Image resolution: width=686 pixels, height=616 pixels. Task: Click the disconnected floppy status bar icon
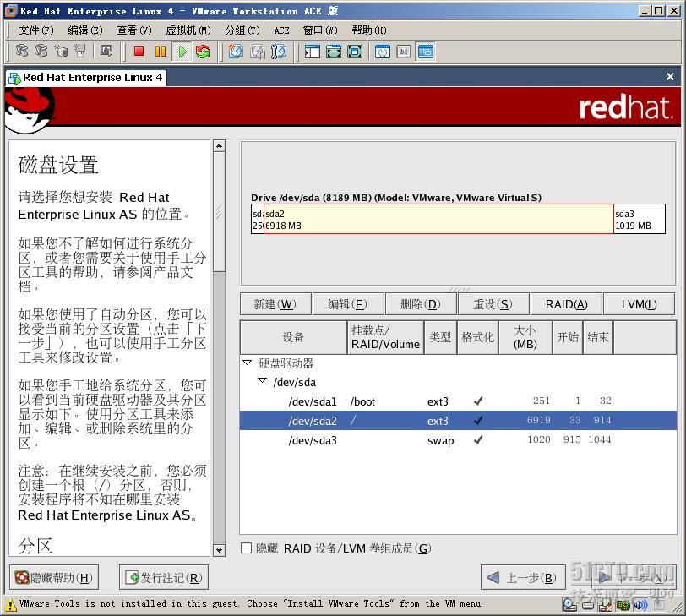(x=606, y=606)
